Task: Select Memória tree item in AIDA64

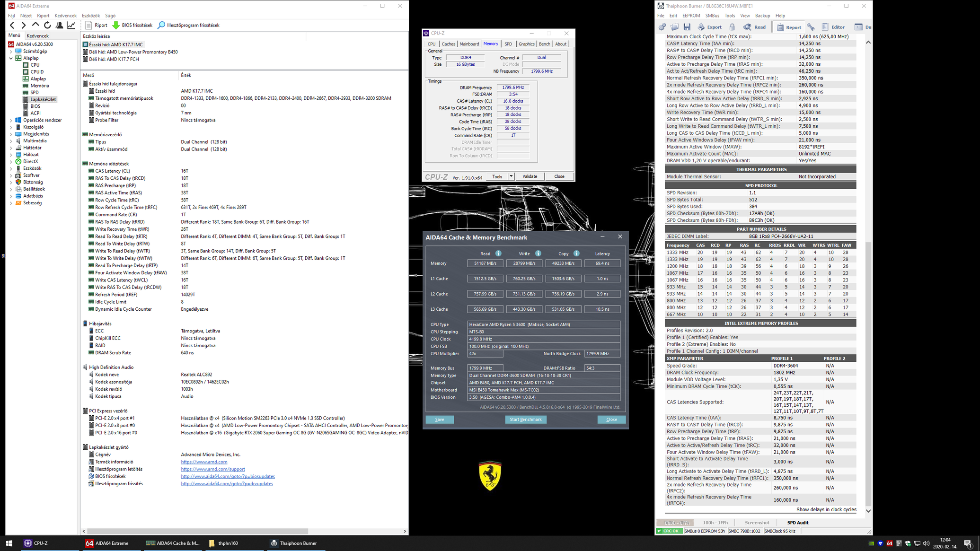Action: [x=40, y=86]
